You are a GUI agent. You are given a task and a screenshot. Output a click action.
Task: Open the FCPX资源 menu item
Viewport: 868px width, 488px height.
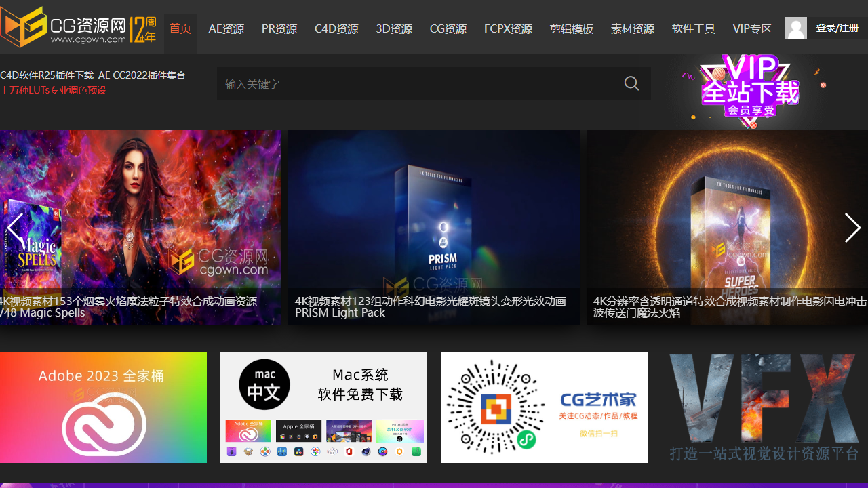(508, 28)
